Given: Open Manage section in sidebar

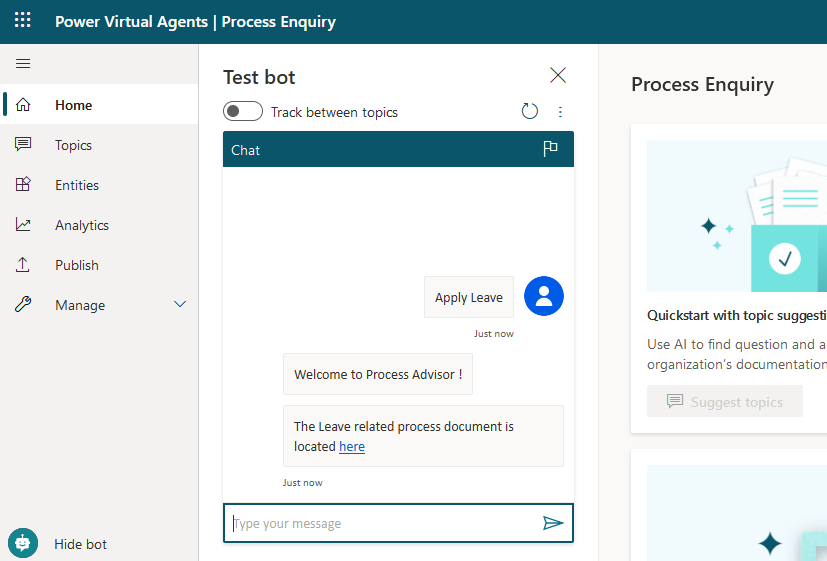Looking at the screenshot, I should pos(99,304).
